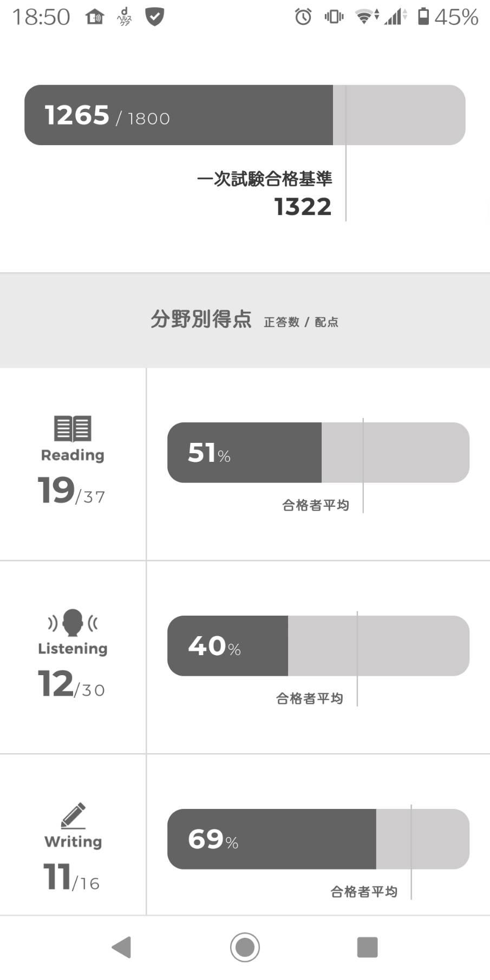Image resolution: width=490 pixels, height=980 pixels.
Task: Tap the recent apps square button
Action: (367, 947)
